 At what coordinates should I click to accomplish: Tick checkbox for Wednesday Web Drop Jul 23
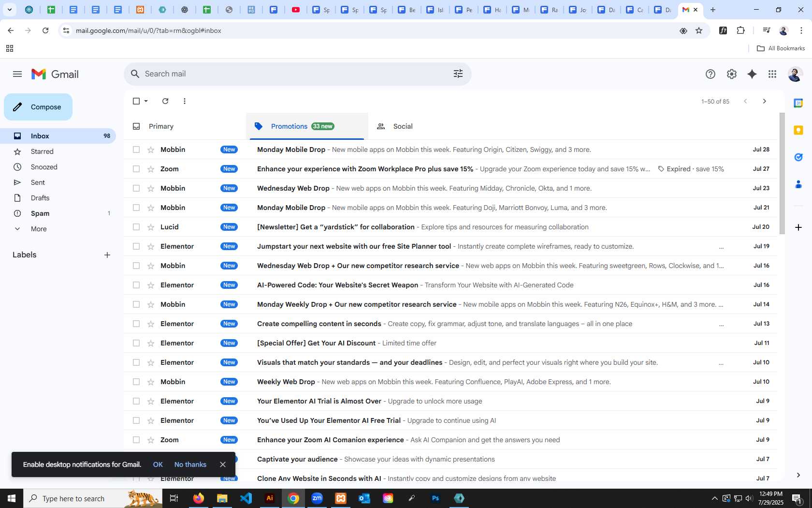point(136,188)
